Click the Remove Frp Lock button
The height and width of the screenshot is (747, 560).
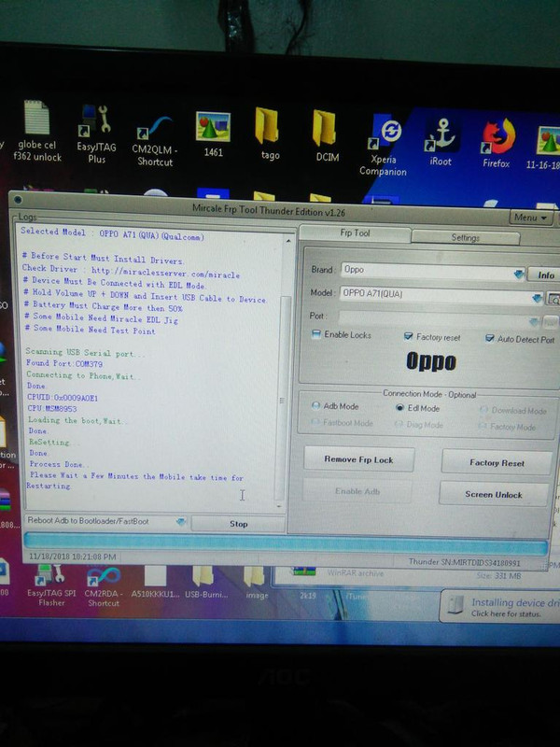358,459
